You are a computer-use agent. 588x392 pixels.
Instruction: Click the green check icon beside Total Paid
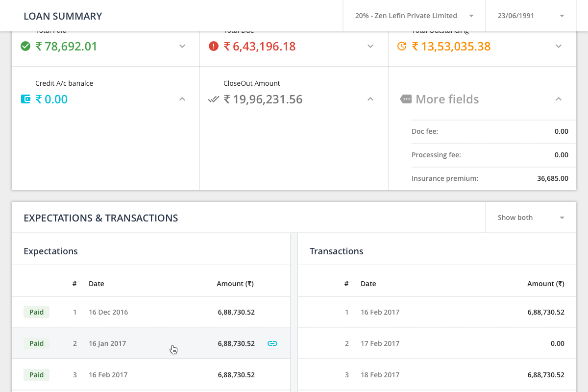[25, 46]
